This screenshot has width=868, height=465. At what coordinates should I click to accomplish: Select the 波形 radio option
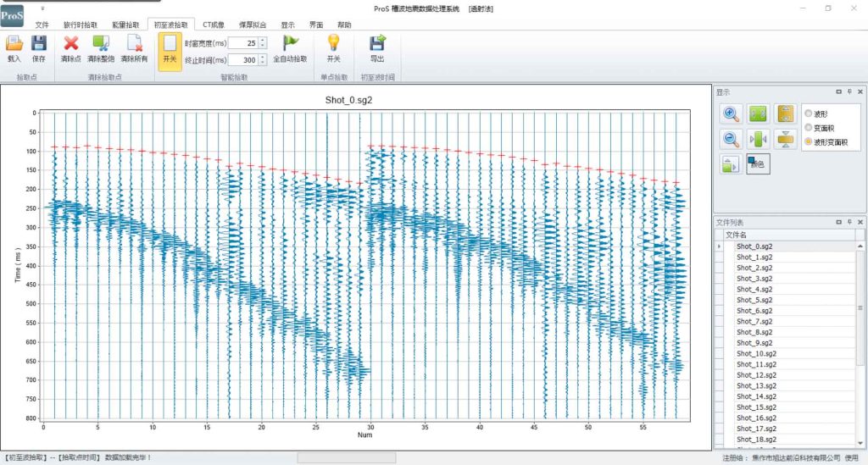(x=816, y=113)
